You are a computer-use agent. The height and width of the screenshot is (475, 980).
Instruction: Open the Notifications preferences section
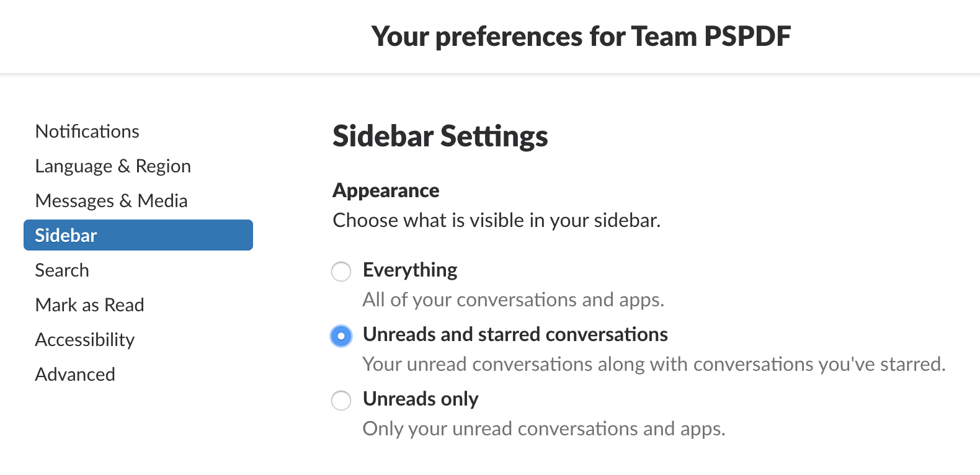click(x=87, y=131)
